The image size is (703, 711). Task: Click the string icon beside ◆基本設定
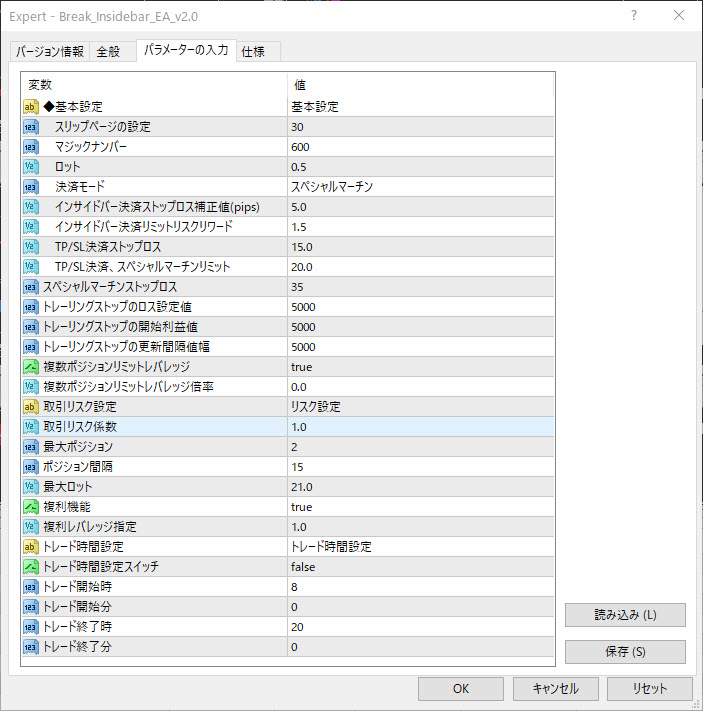[x=31, y=107]
